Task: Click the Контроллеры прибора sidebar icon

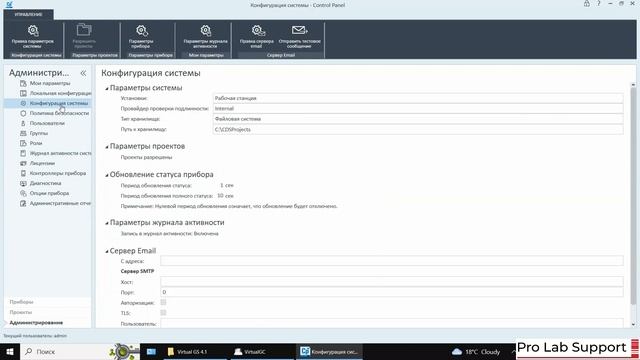Action: pyautogui.click(x=23, y=173)
